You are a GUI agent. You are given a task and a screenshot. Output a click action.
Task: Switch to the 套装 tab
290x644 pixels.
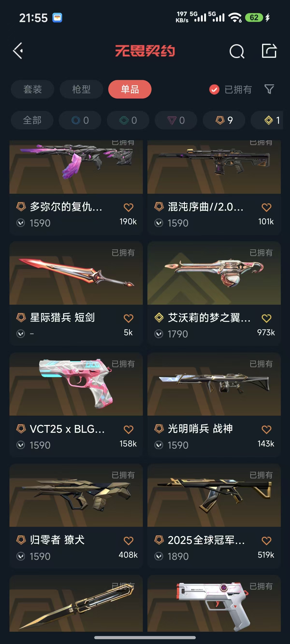point(32,89)
